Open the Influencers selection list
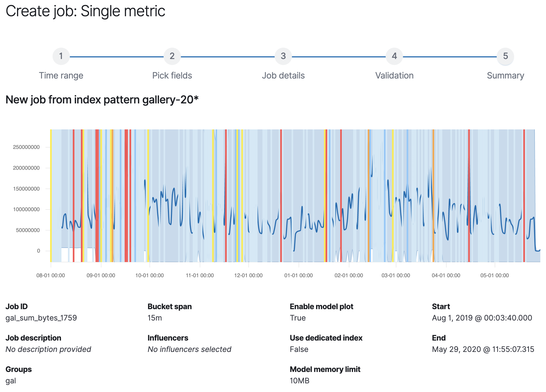This screenshot has width=546, height=392. [189, 349]
